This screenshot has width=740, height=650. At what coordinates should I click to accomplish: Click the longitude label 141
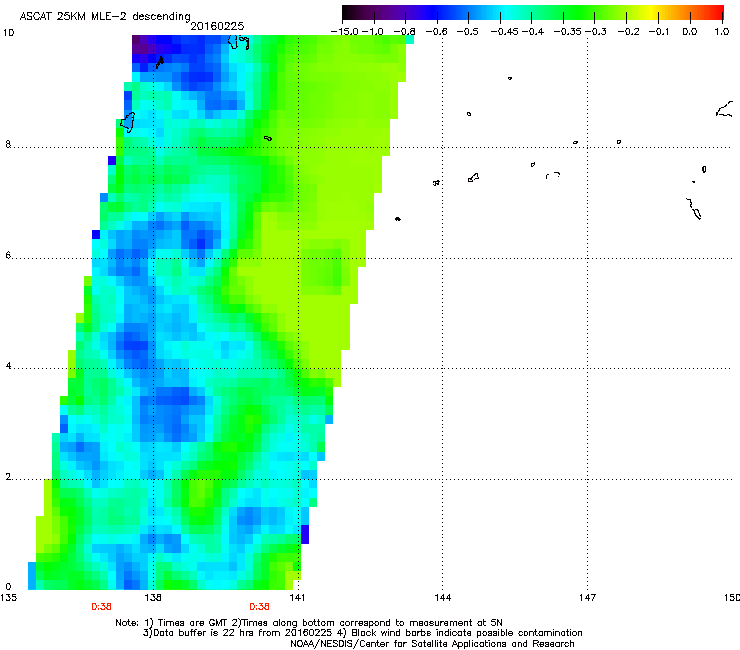pos(298,598)
